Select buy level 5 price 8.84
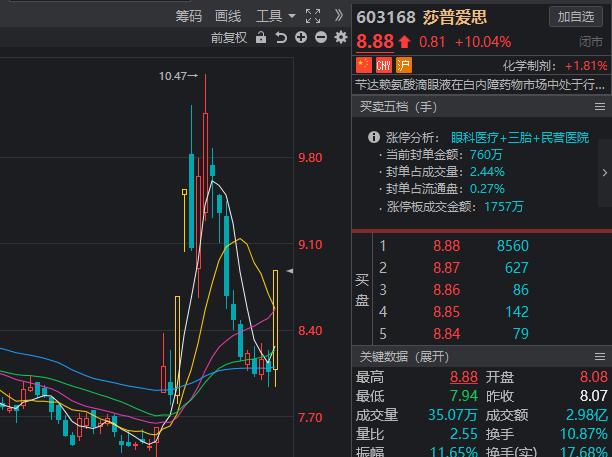This screenshot has height=457, width=612. pos(447,334)
